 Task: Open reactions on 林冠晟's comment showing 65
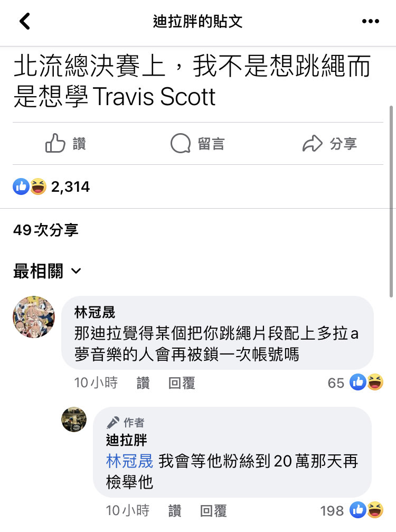pyautogui.click(x=355, y=382)
